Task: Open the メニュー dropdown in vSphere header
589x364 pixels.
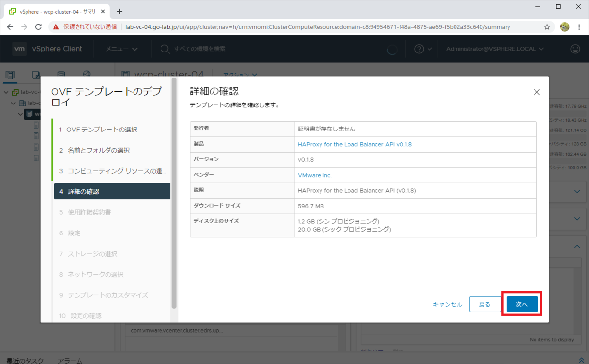Action: tap(122, 49)
